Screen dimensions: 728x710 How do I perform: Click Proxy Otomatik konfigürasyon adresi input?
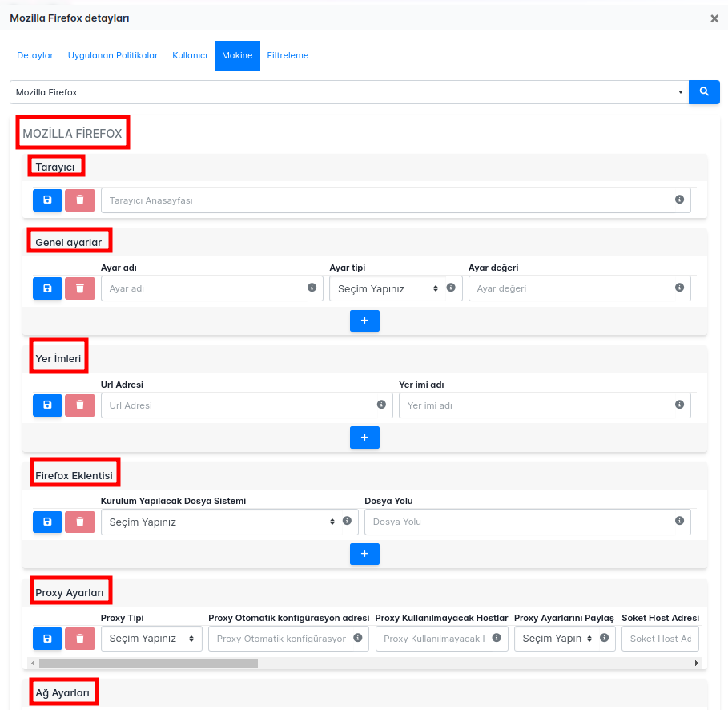[x=288, y=639]
